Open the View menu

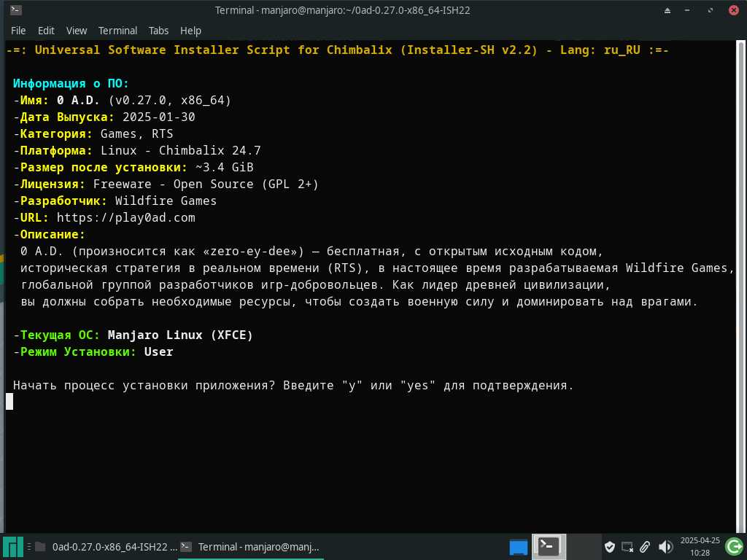click(x=76, y=31)
